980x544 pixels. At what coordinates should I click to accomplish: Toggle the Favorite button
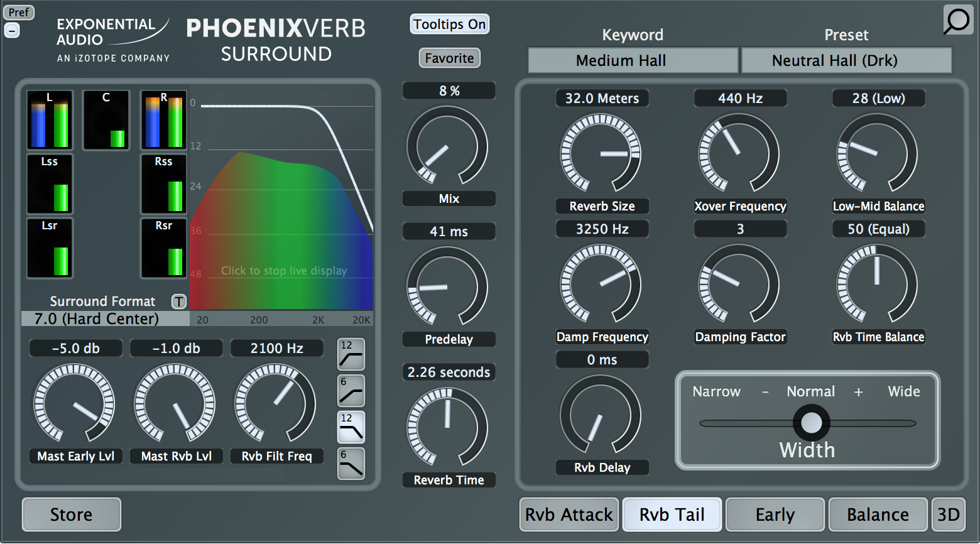click(449, 58)
